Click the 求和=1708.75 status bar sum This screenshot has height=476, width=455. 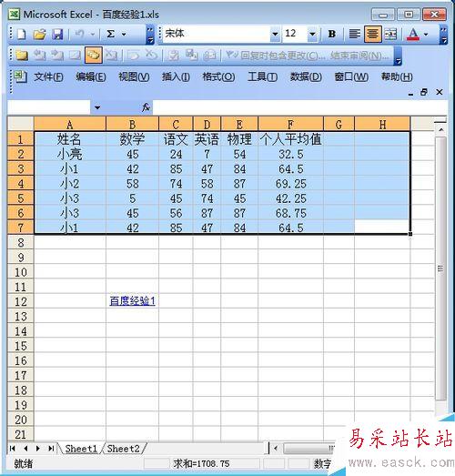tap(201, 464)
